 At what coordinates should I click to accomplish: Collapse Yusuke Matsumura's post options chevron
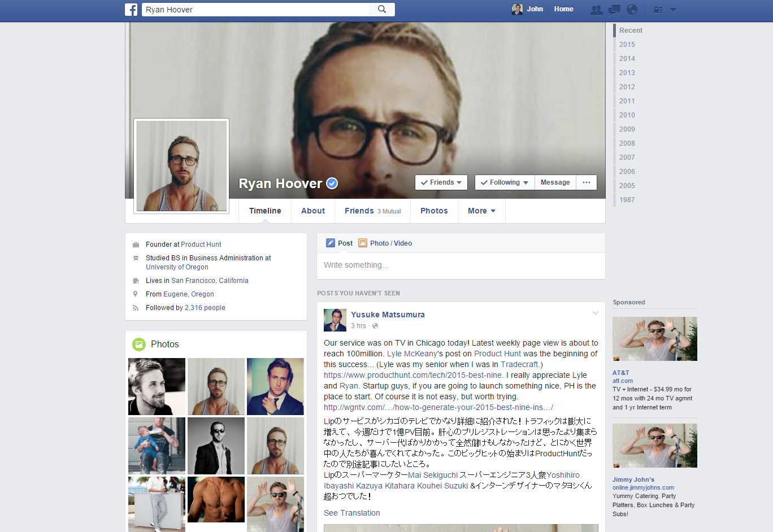tap(596, 312)
